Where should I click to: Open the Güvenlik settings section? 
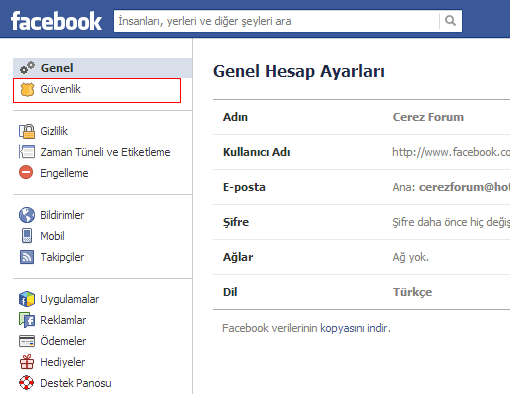97,90
